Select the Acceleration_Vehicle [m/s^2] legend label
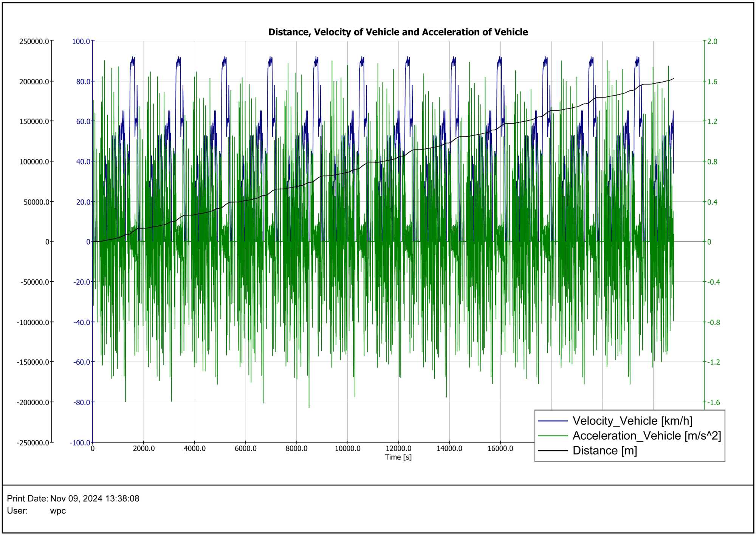This screenshot has width=756, height=535. point(647,436)
